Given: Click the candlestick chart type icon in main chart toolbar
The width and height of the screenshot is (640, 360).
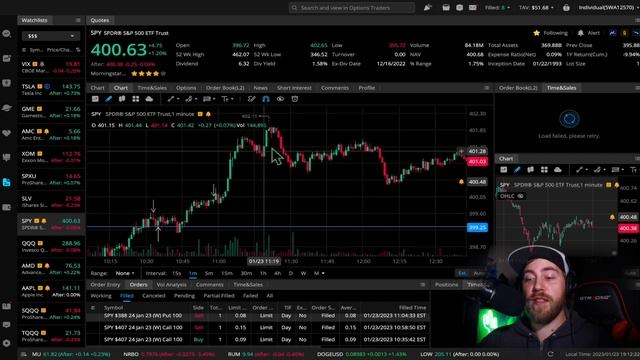Looking at the screenshot, I should pyautogui.click(x=95, y=99).
